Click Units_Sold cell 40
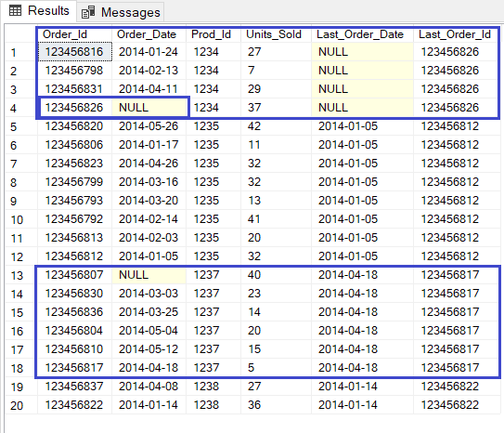 click(x=276, y=275)
